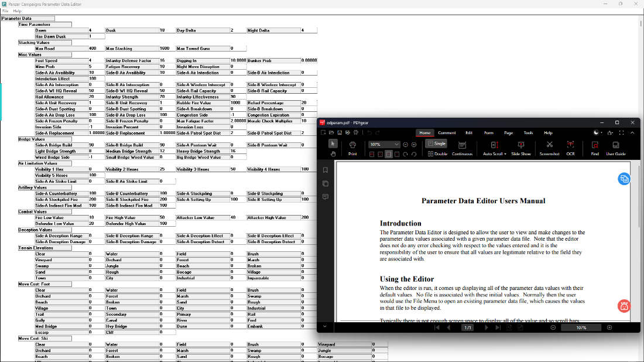Open File menu in Parameter Data Editor

(x=5, y=11)
